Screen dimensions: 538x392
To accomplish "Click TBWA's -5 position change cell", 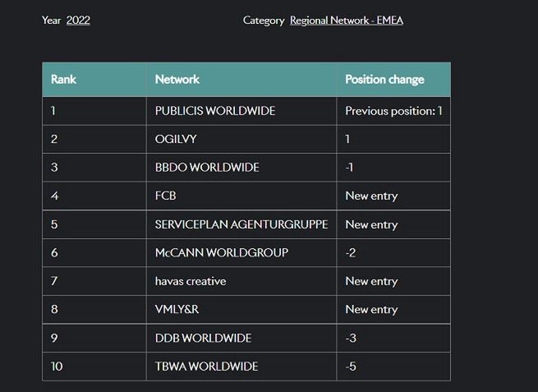I will pyautogui.click(x=352, y=367).
